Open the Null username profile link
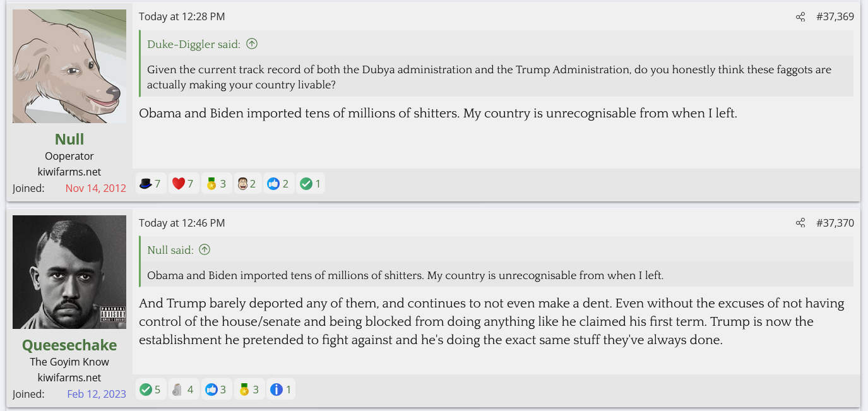 (x=69, y=139)
